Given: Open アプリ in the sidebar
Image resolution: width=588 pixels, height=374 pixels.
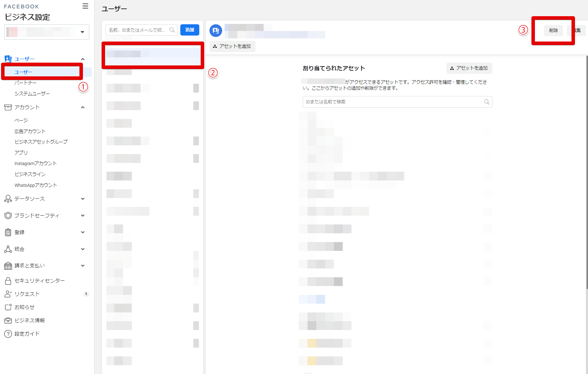Looking at the screenshot, I should click(21, 153).
